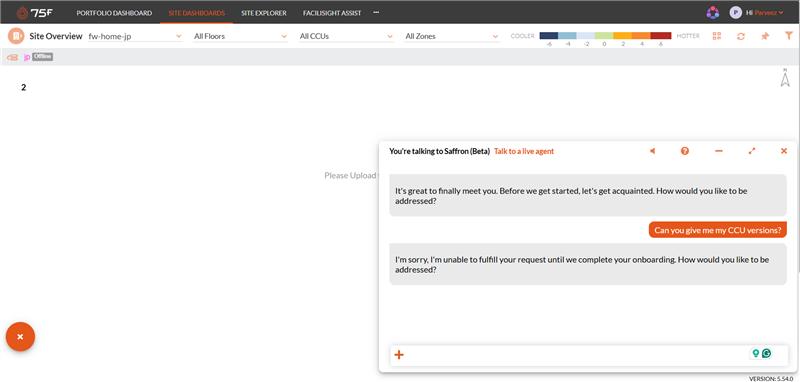Close the Saffron chat panel
The image size is (800, 382).
[784, 151]
